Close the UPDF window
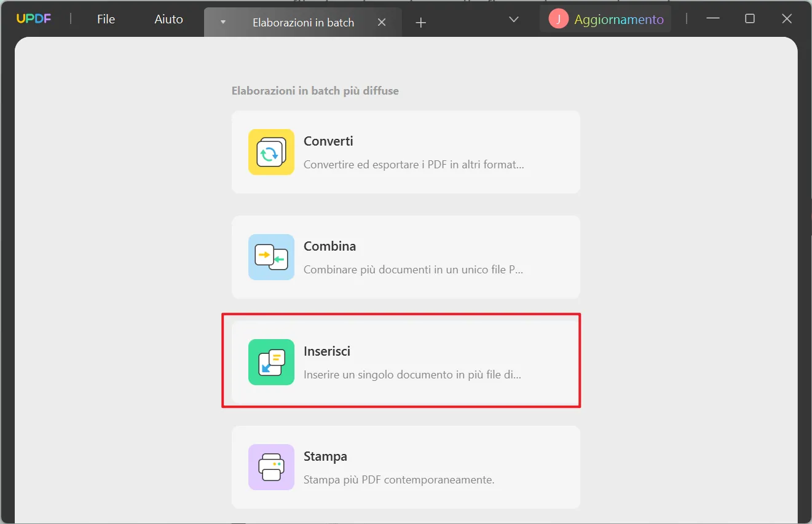 click(x=787, y=18)
